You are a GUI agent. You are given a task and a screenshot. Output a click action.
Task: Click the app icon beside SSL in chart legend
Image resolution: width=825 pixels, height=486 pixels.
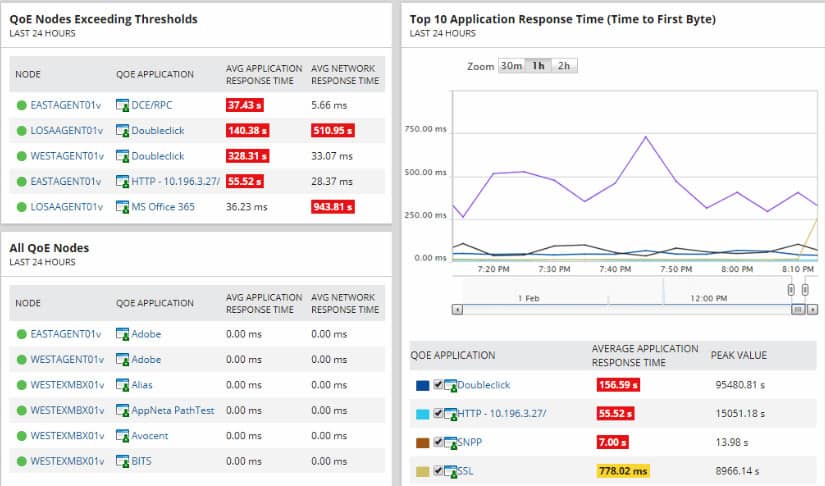(x=450, y=471)
